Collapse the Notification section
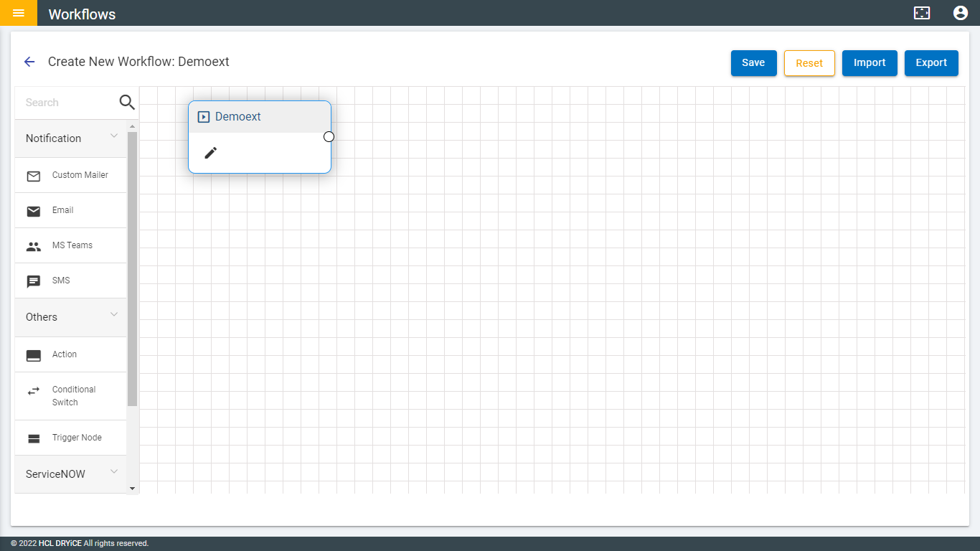 [x=113, y=136]
